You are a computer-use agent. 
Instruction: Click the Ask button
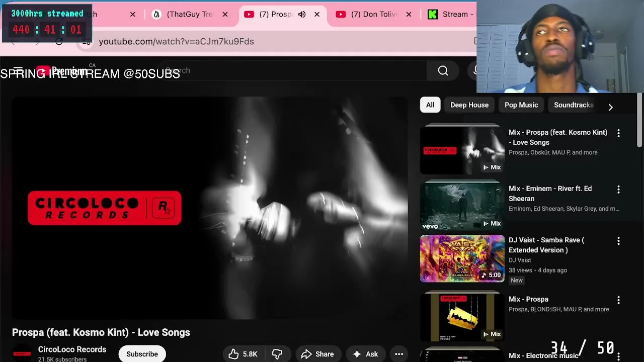tap(366, 354)
